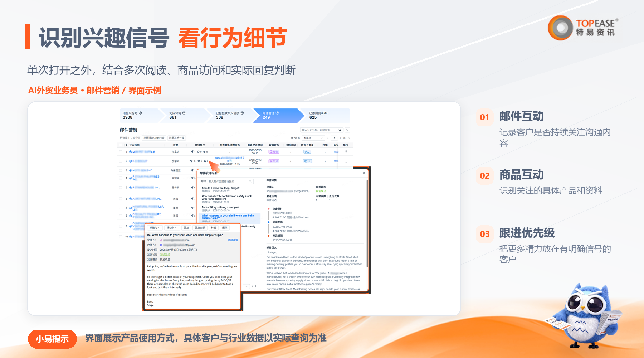Check the row 8 checkbox

(121, 216)
